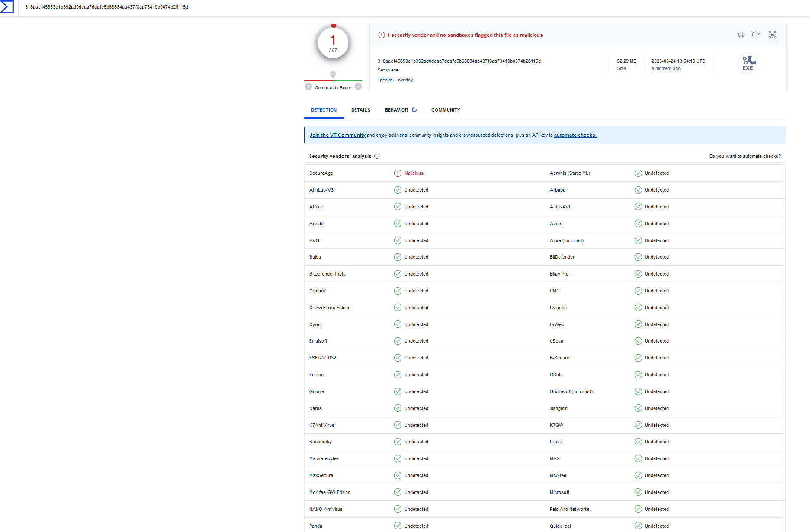
Task: Click the red malicious icon in the SecureAge row
Action: coord(398,173)
